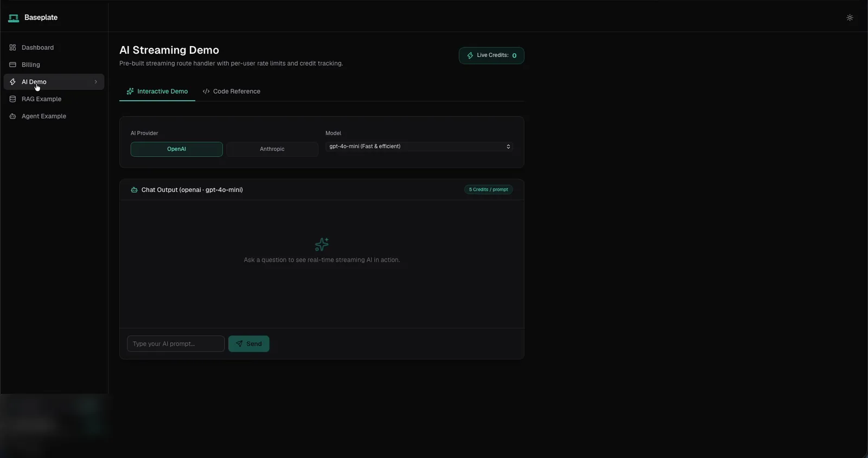868x458 pixels.
Task: Click the Baseplate logo icon
Action: click(x=14, y=18)
